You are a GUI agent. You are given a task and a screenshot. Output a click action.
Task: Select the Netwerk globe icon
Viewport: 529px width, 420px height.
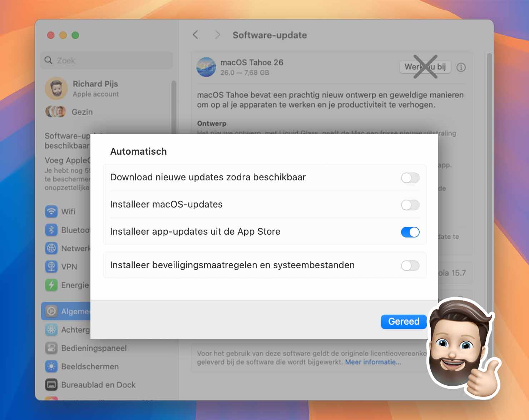51,248
